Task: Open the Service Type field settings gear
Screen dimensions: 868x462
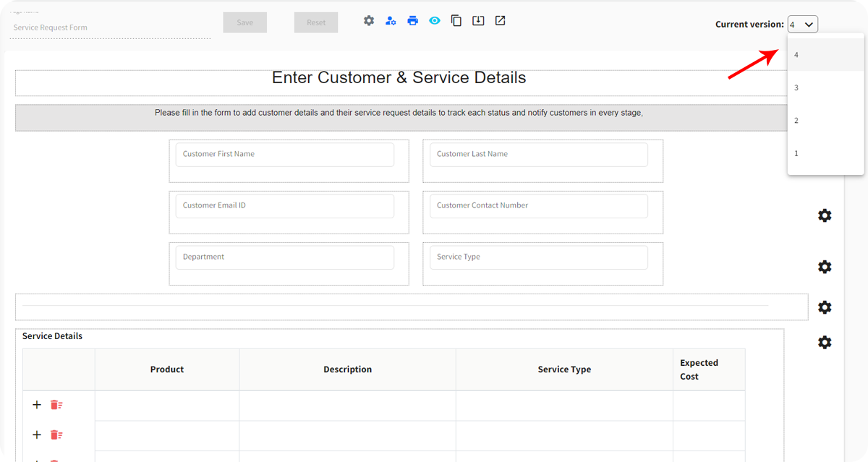Action: [825, 267]
